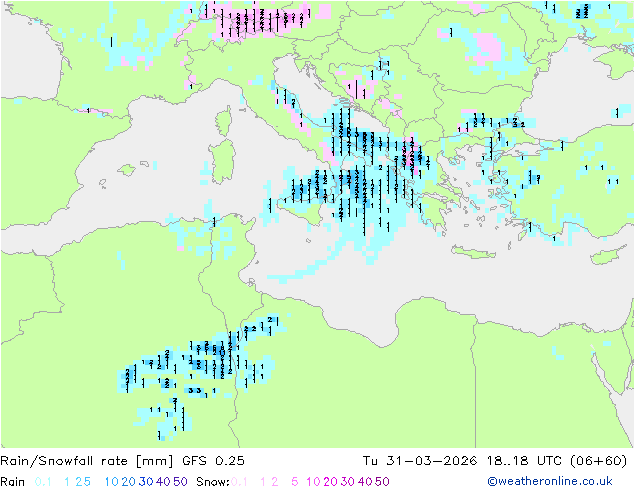The image size is (634, 490).
Task: Select the Snow legend value 50
Action: point(382,482)
